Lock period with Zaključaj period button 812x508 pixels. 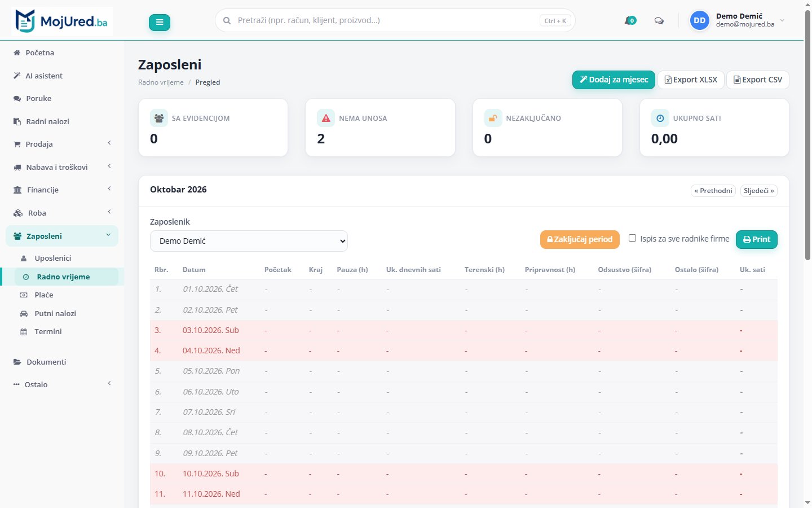pos(580,239)
